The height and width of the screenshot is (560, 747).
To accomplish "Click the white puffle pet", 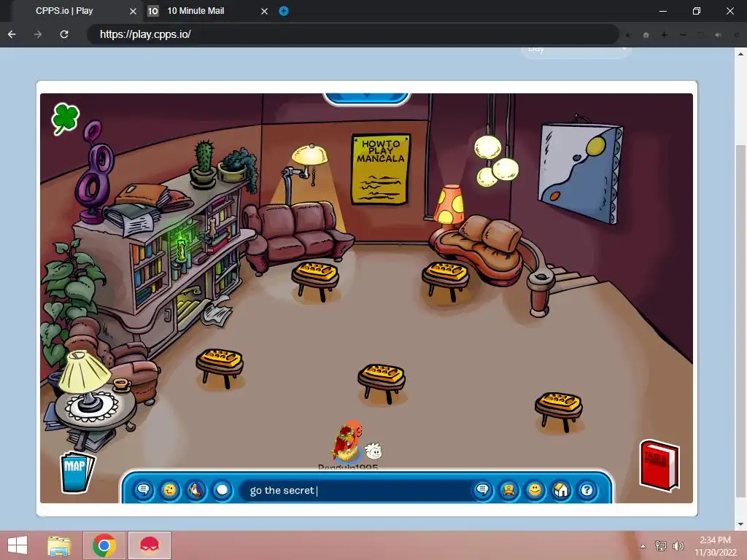I will point(373,450).
